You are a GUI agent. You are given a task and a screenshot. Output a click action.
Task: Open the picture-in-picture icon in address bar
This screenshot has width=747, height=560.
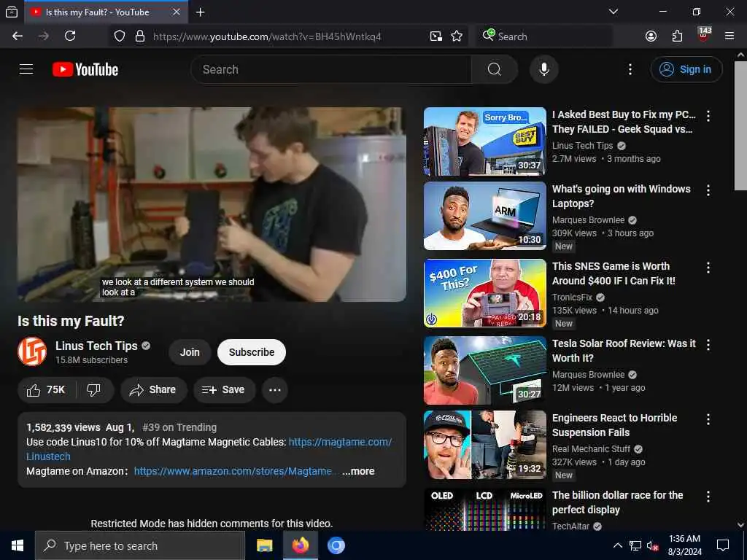(436, 36)
